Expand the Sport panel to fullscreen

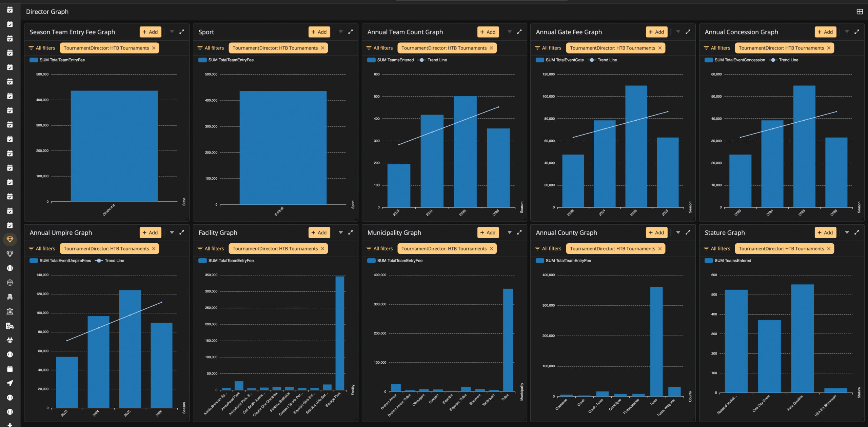click(351, 32)
